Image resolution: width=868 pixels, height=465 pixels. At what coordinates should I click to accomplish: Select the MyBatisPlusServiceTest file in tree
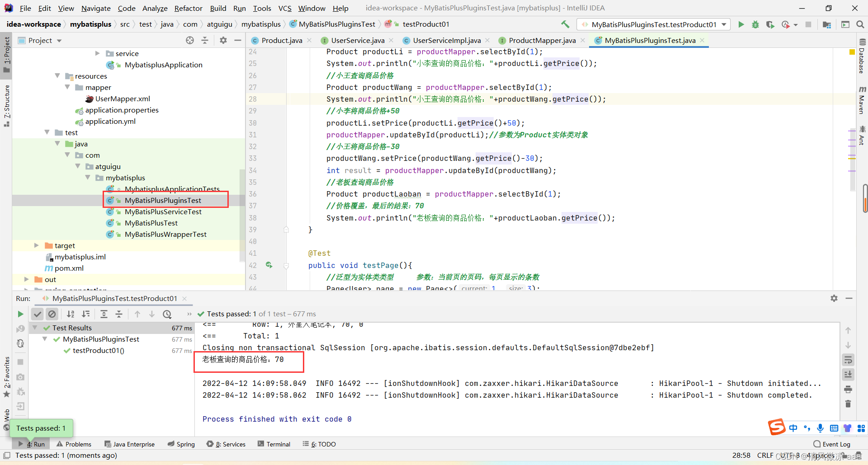(163, 211)
